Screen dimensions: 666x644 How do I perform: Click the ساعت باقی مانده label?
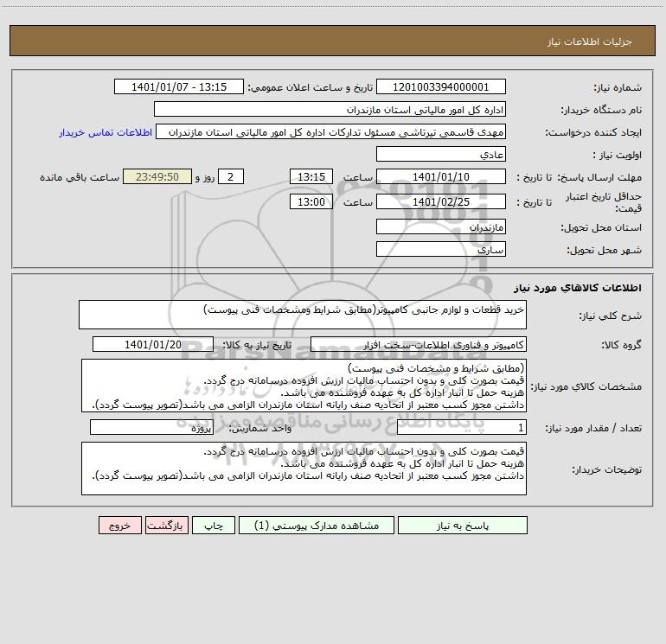pos(80,177)
